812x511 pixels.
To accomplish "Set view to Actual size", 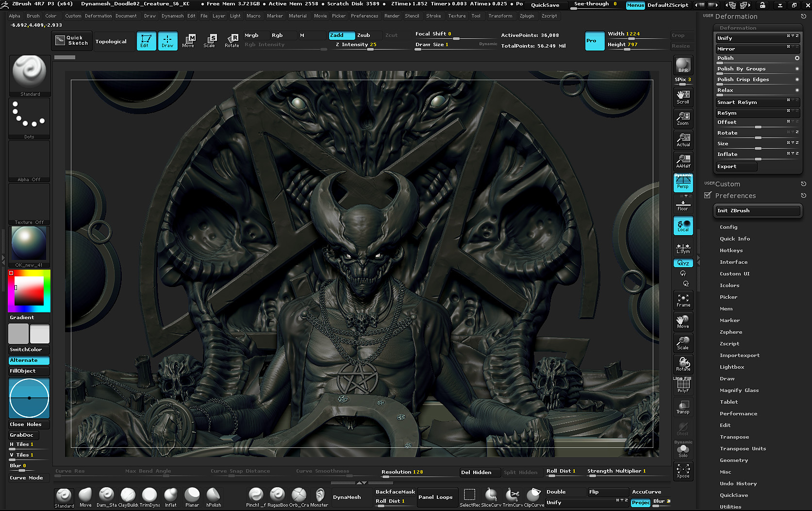I will pyautogui.click(x=683, y=140).
